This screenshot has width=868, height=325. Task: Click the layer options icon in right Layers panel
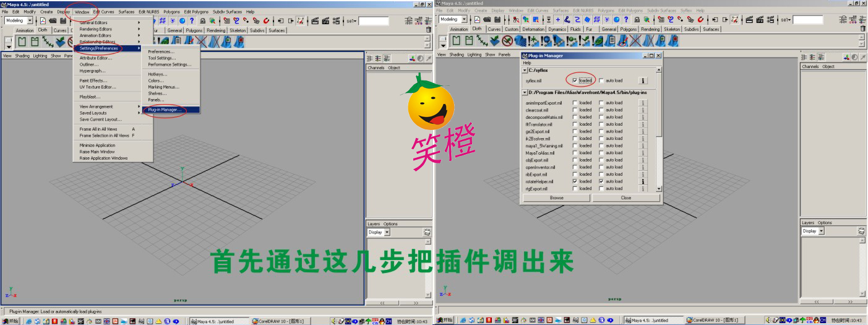click(x=861, y=232)
